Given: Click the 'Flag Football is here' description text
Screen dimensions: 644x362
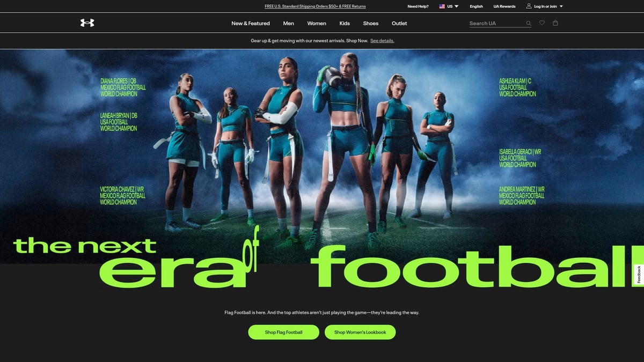Looking at the screenshot, I should pos(322,312).
